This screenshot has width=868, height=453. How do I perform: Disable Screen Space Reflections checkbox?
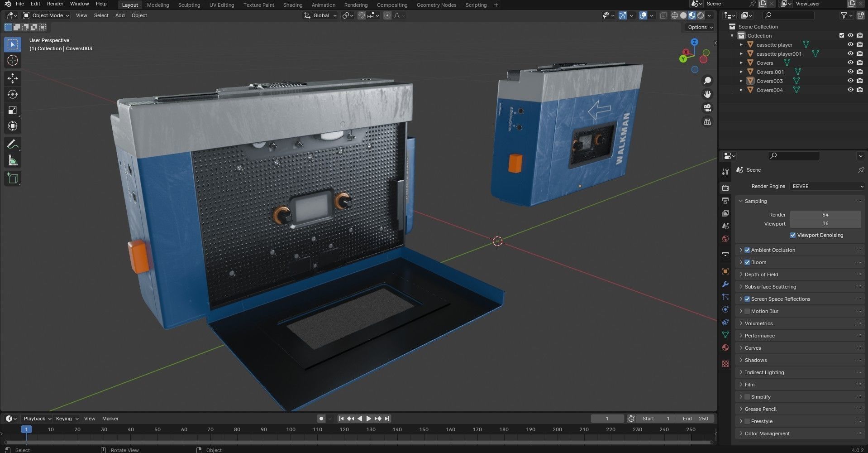(x=747, y=299)
